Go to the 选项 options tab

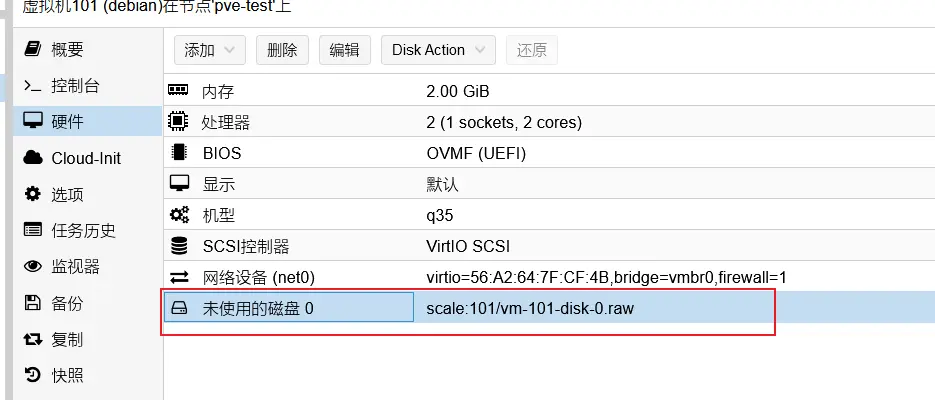click(67, 194)
